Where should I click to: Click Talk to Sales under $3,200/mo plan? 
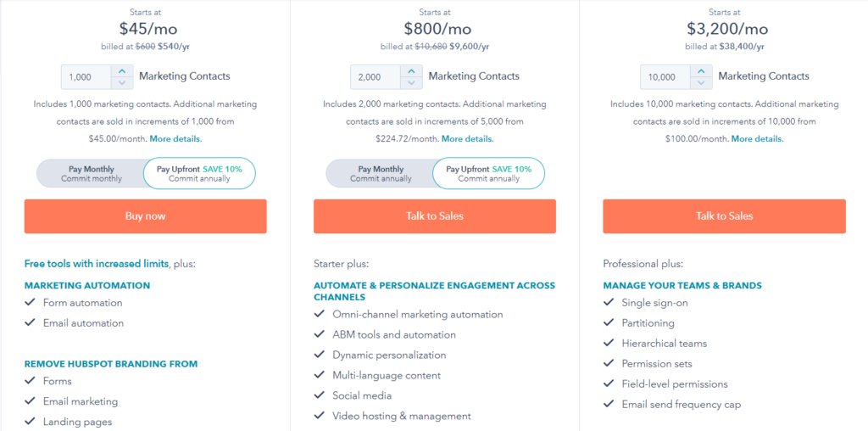[x=724, y=216]
